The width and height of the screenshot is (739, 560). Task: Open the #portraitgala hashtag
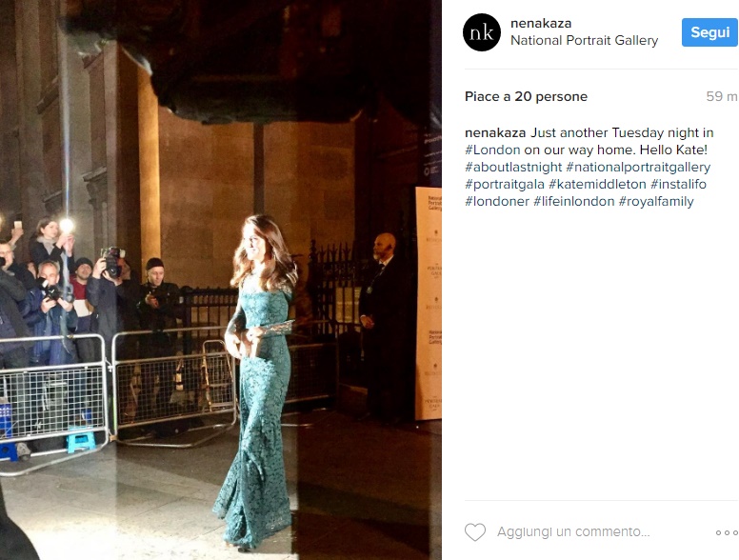(x=505, y=185)
